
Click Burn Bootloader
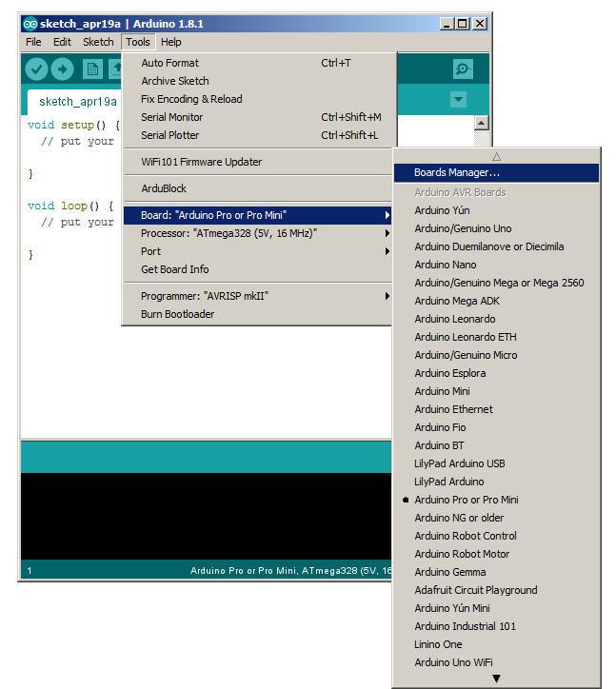coord(258,314)
